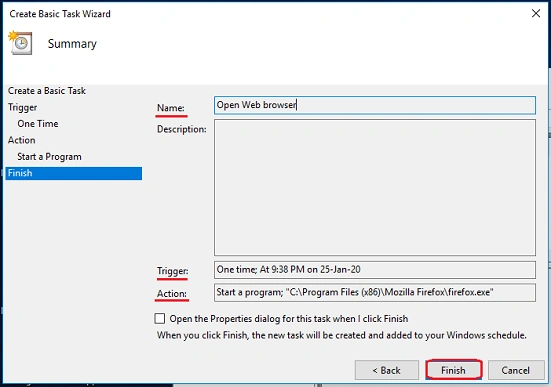Go back with the < Back button
Screen dimensions: 551x387
[x=387, y=370]
